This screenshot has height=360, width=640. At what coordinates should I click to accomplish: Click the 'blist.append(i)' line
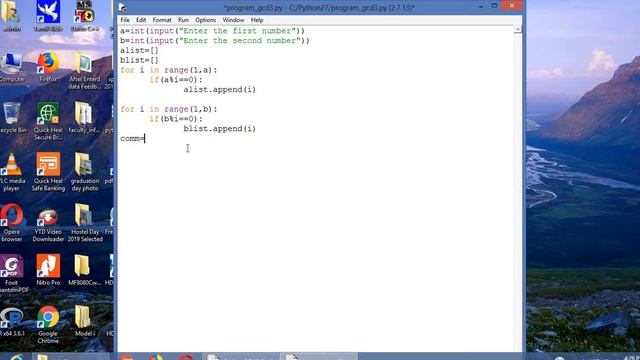[x=220, y=129]
